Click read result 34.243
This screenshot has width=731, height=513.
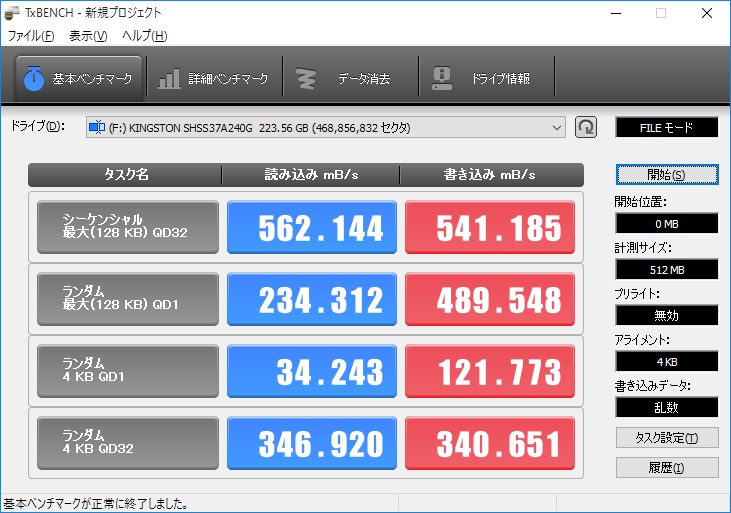312,371
